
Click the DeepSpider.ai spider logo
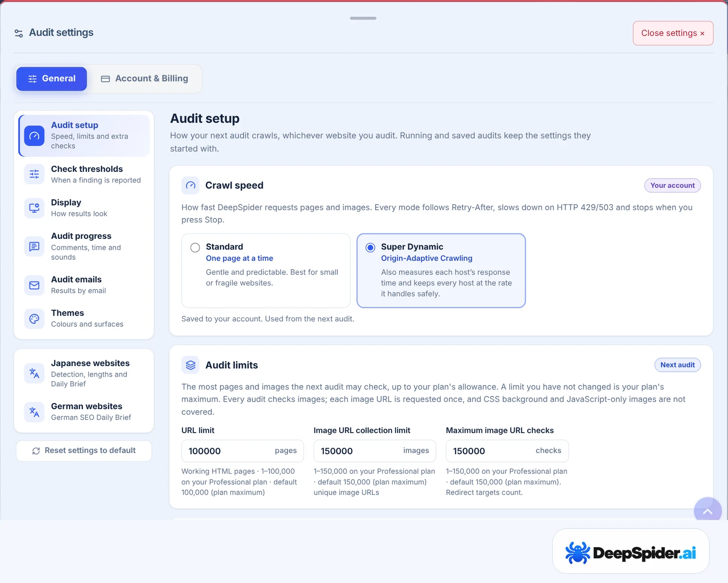(x=578, y=552)
